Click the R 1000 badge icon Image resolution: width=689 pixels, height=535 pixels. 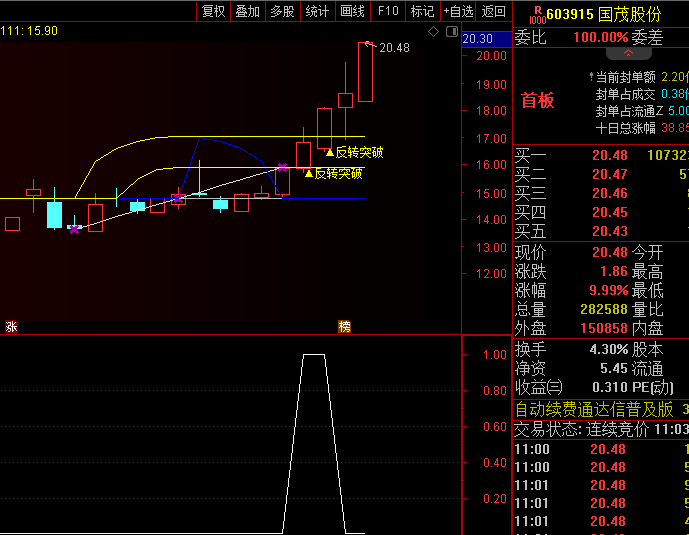537,15
